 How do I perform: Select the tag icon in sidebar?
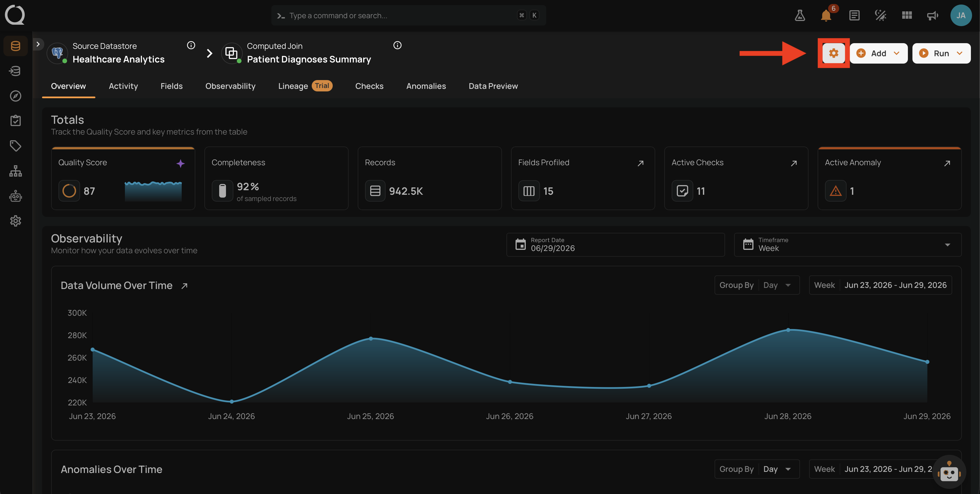[16, 146]
